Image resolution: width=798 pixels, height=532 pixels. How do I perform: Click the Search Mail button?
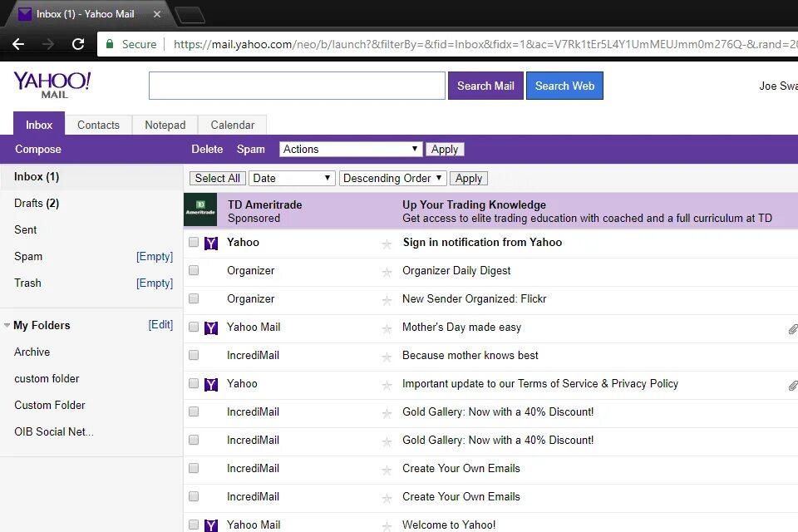pos(485,86)
